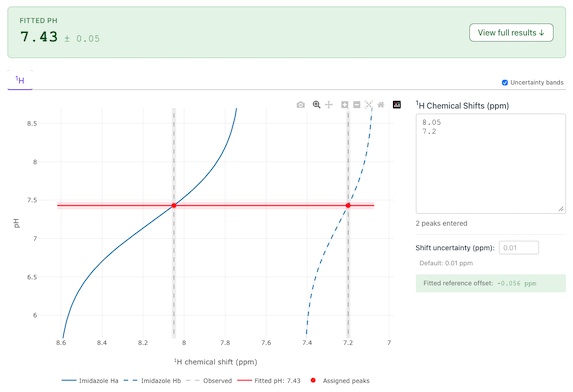
Task: Zoom in with the plus icon
Action: (345, 105)
